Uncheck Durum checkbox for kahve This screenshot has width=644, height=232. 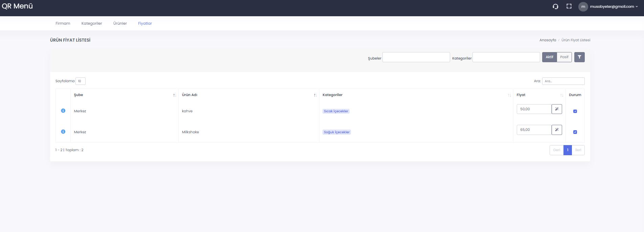[575, 111]
